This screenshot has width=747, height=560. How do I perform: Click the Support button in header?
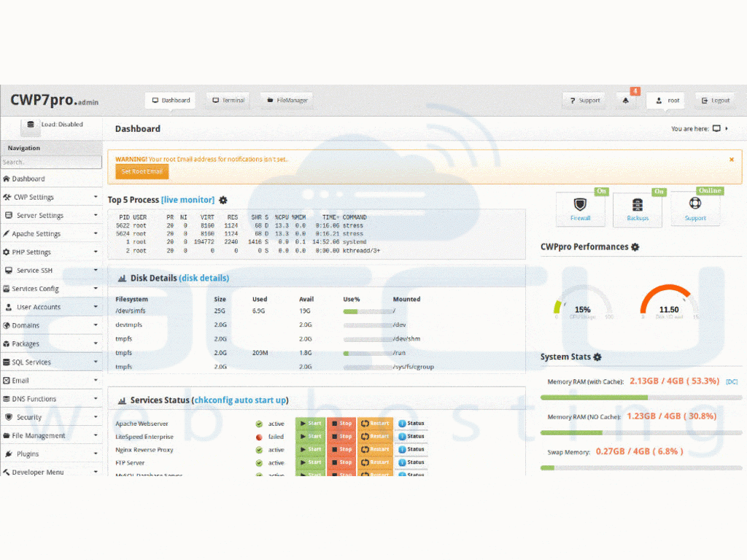coord(584,101)
